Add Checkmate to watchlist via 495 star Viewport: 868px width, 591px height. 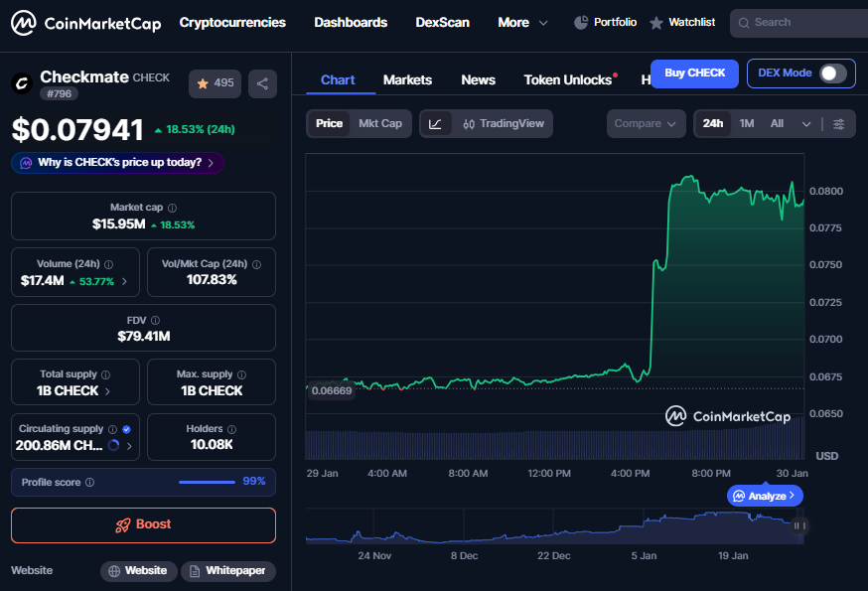coord(215,83)
